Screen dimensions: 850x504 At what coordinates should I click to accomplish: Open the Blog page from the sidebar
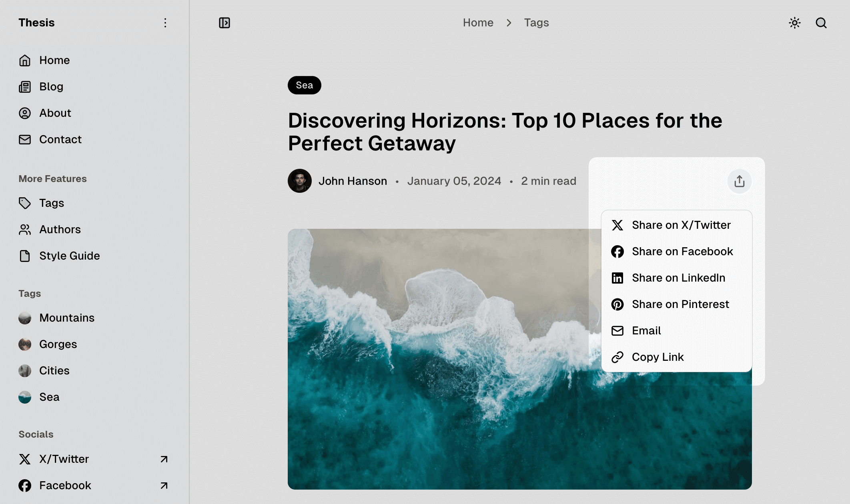50,86
